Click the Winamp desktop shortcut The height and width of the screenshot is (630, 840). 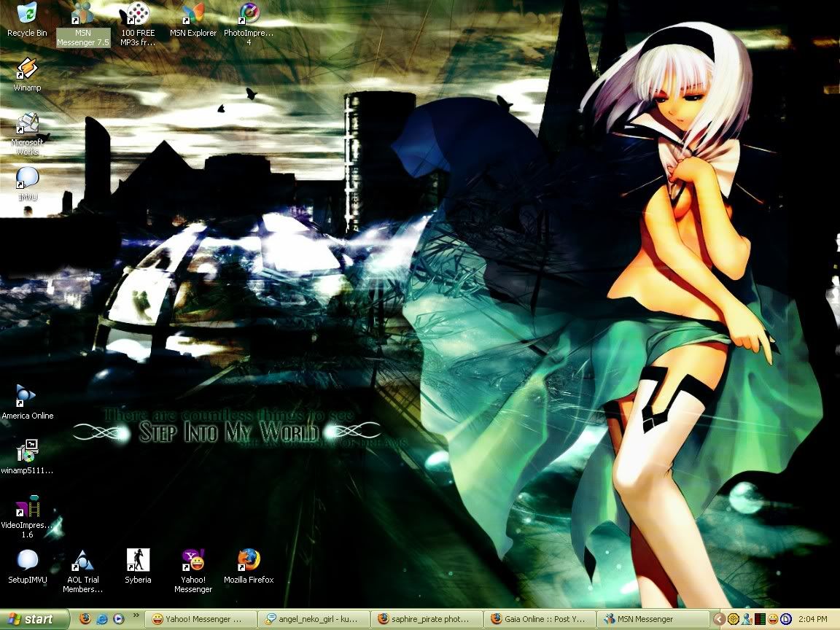[x=27, y=75]
